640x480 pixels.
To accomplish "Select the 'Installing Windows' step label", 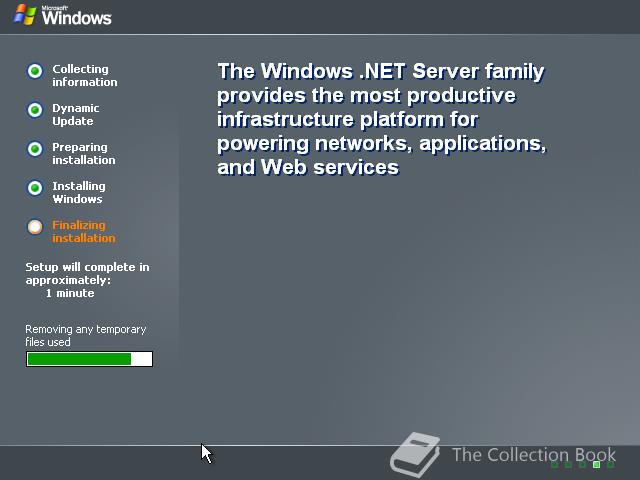I will (x=79, y=193).
